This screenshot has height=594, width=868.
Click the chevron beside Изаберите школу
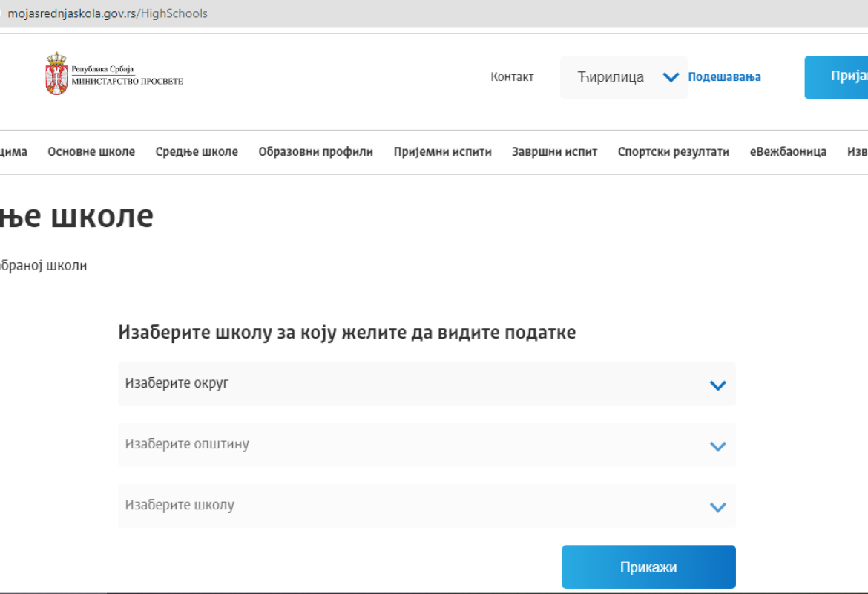[x=717, y=506]
